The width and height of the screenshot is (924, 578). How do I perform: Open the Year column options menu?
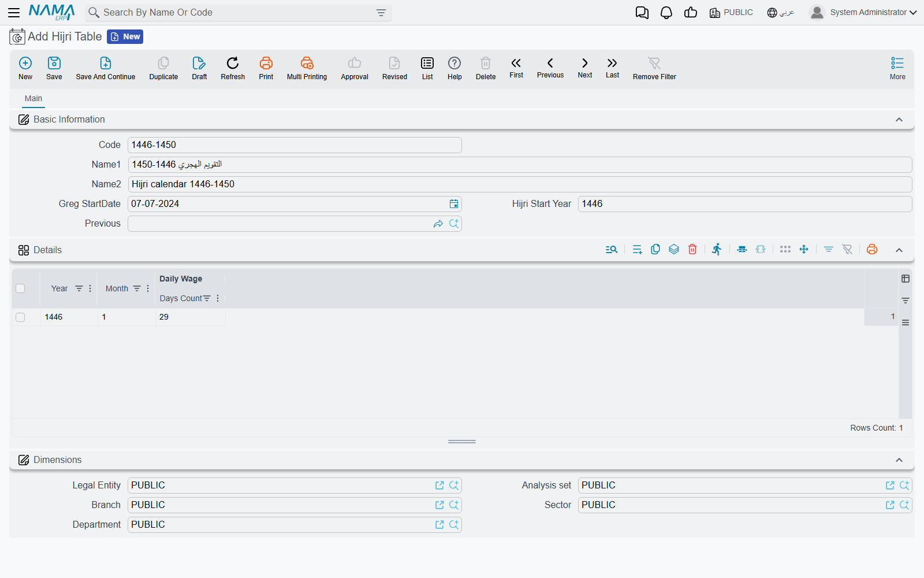(90, 288)
